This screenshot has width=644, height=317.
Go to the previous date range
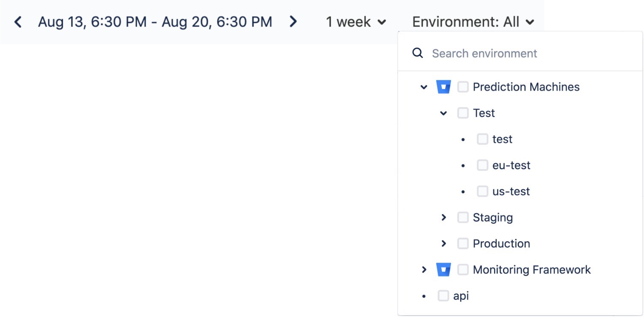(18, 22)
